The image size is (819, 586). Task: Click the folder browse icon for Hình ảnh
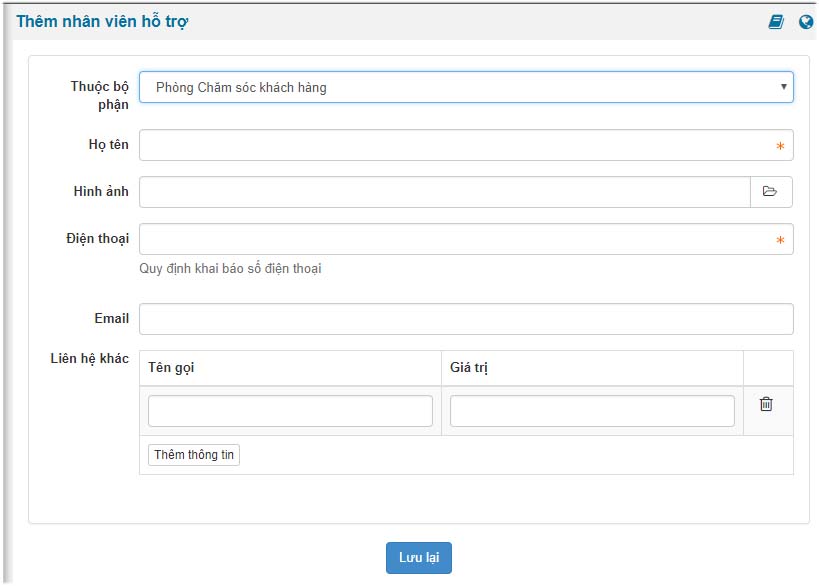click(771, 192)
